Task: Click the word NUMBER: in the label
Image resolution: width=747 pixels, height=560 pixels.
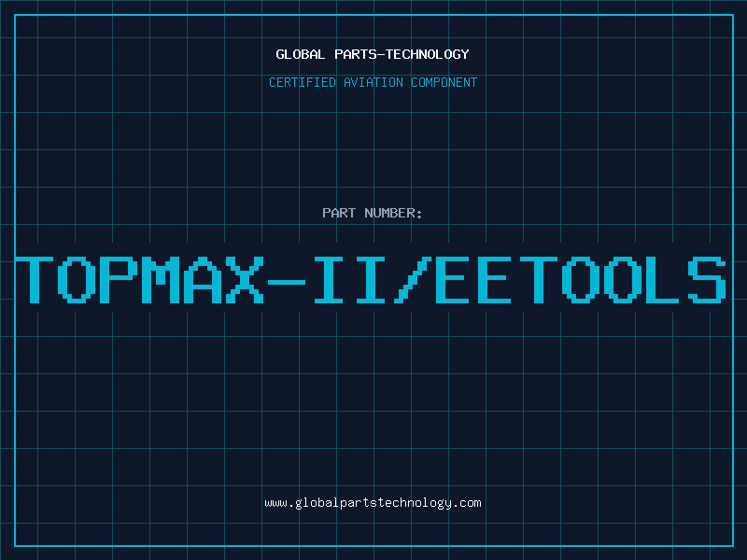Action: pyautogui.click(x=393, y=213)
